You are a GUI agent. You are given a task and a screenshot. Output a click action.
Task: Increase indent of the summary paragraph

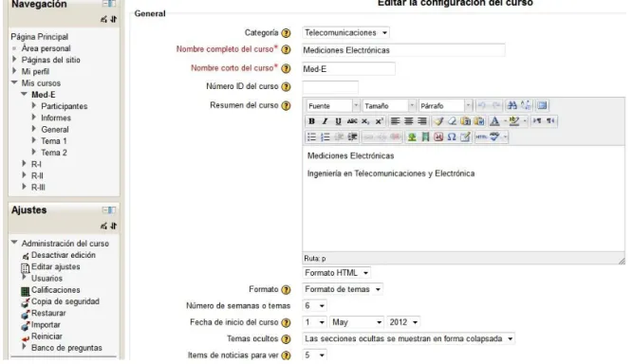pos(352,136)
